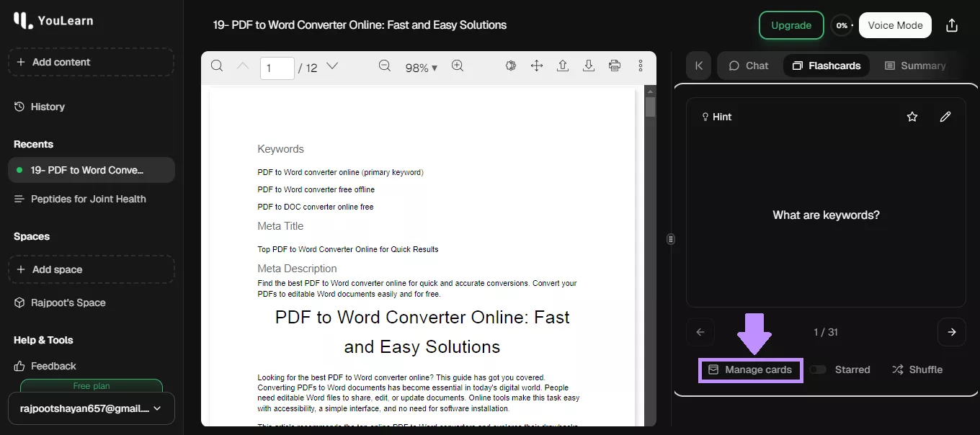Expand the account email dropdown
This screenshot has height=435, width=980.
(x=91, y=408)
